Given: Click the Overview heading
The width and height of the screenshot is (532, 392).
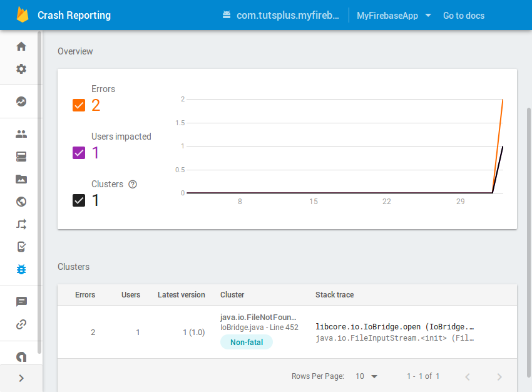Looking at the screenshot, I should [75, 51].
